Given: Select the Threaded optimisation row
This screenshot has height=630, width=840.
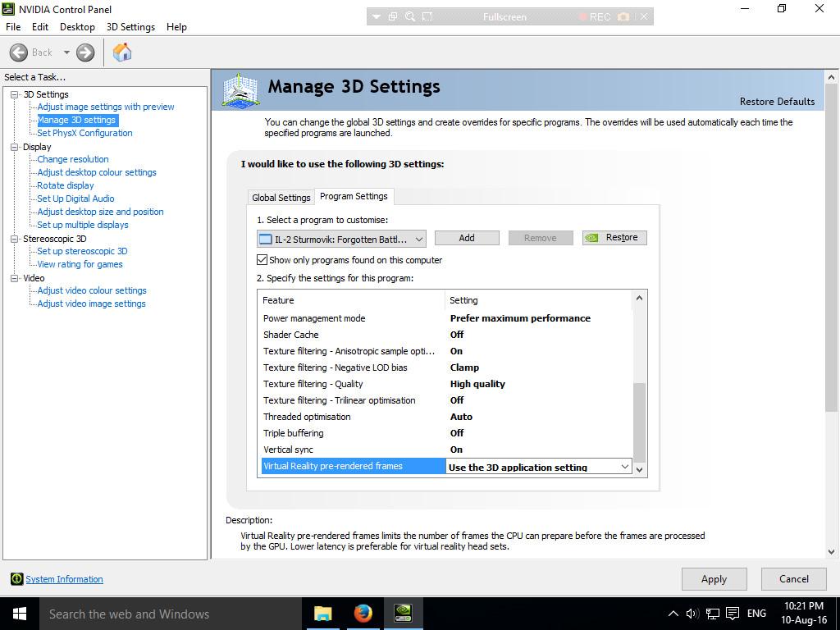Looking at the screenshot, I should click(445, 417).
